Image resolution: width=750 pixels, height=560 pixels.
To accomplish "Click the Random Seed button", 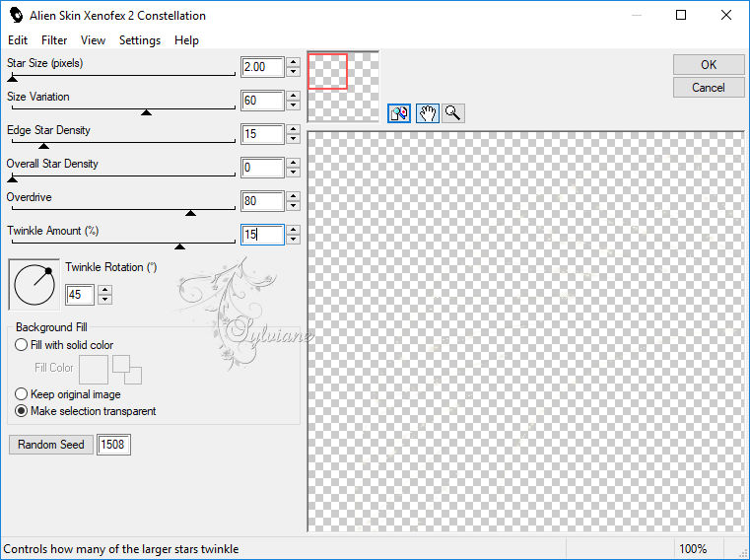I will 50,445.
